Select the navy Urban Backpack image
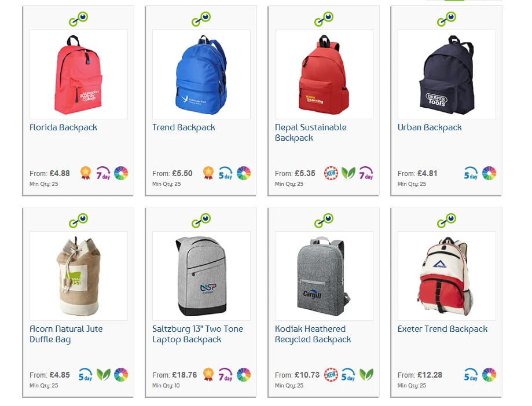 446,74
